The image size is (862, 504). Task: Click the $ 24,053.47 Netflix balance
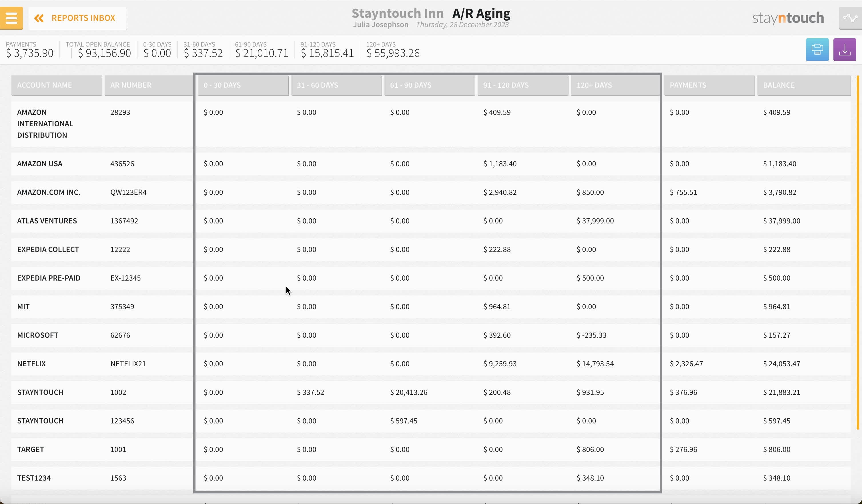coord(781,364)
